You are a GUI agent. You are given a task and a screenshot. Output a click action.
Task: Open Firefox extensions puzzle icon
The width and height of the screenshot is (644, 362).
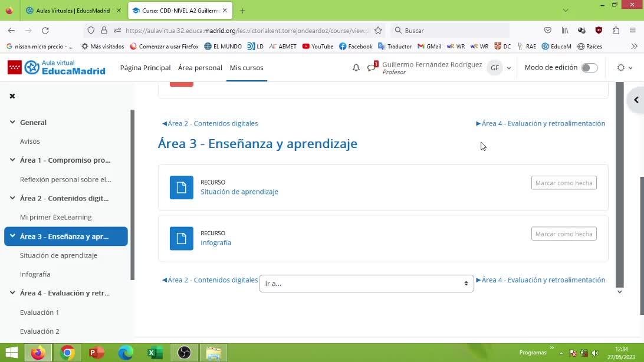click(x=616, y=31)
